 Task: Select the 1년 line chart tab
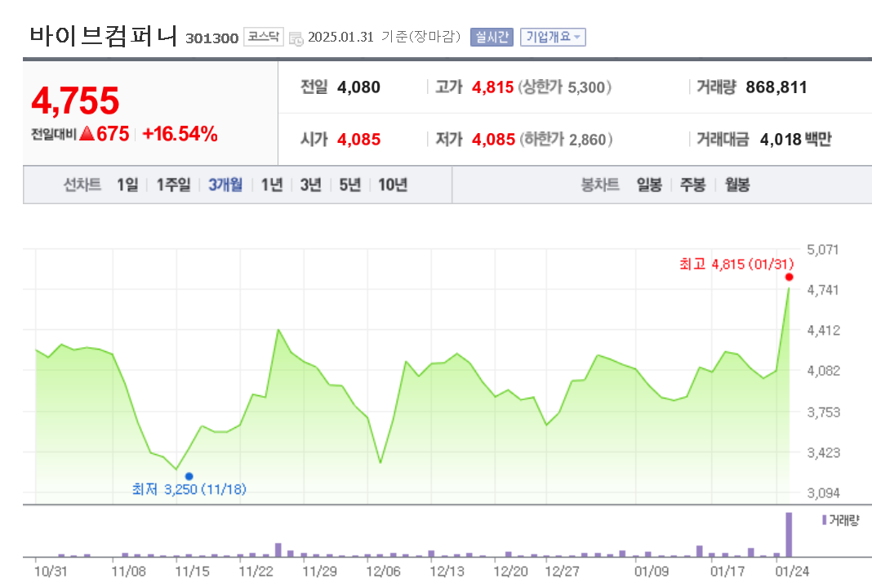coord(272,185)
